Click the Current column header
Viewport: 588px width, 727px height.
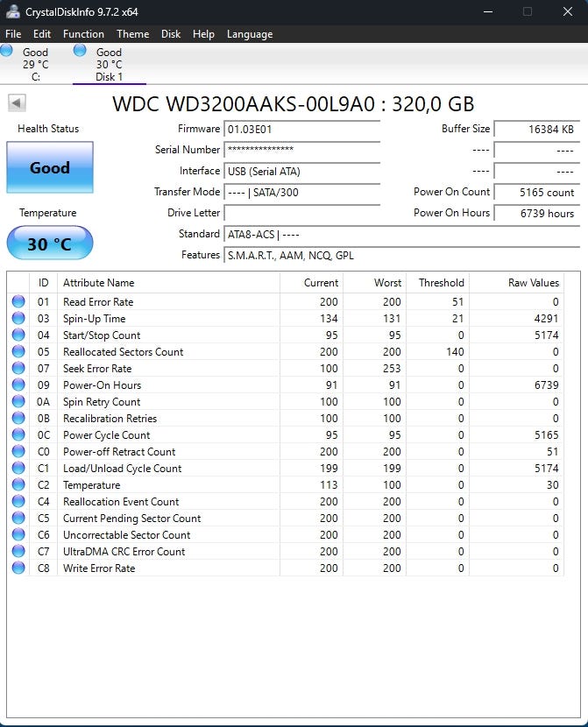click(x=311, y=283)
